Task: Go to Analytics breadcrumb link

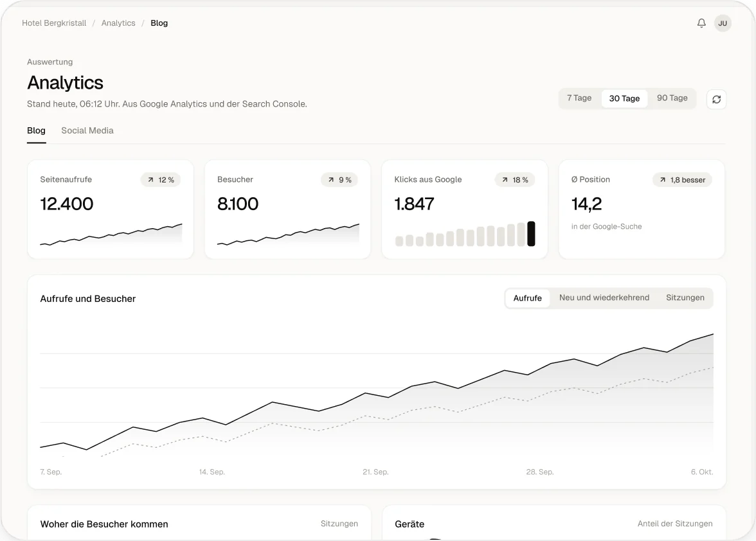Action: [118, 23]
